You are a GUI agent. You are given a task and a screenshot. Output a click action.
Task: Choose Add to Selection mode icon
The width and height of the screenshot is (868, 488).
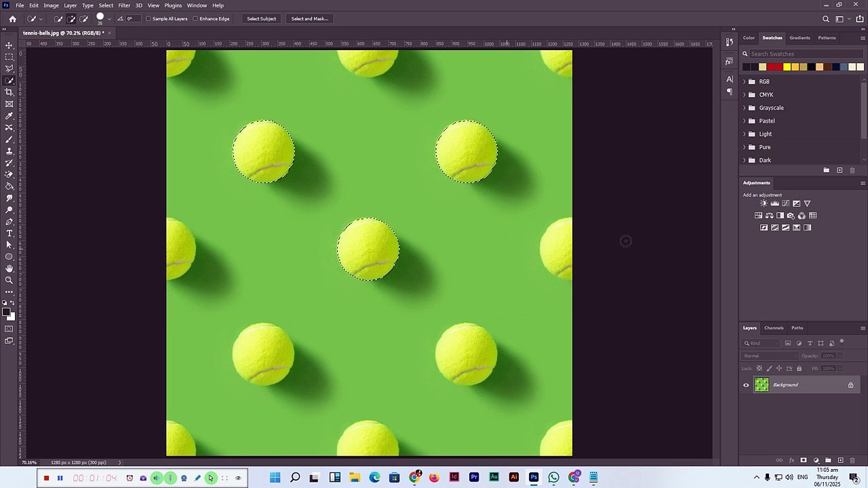[x=71, y=19]
